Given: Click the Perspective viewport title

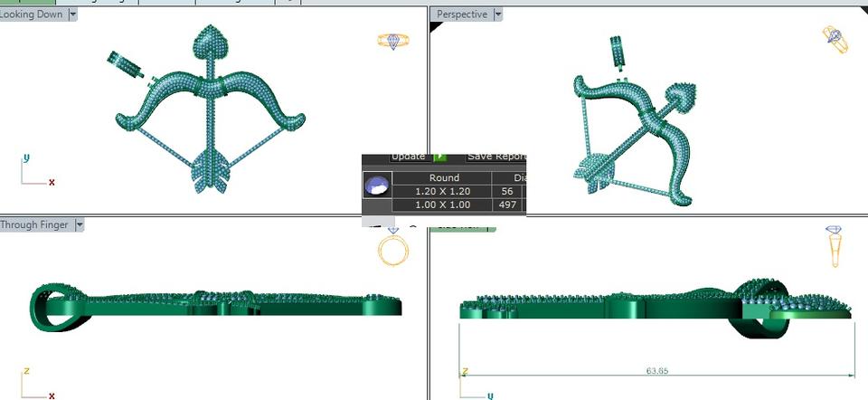Looking at the screenshot, I should click(x=462, y=14).
